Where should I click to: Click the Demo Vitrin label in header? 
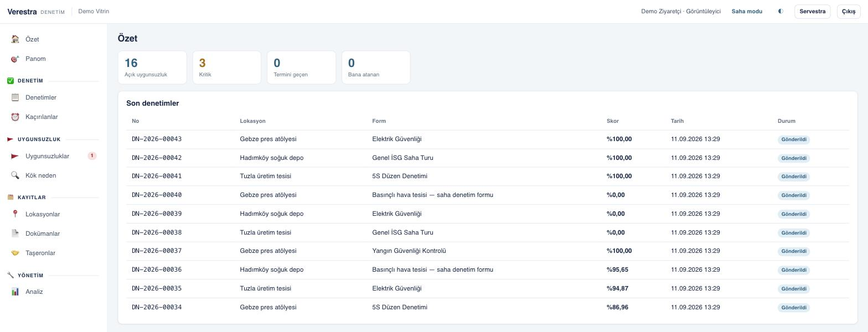click(94, 11)
